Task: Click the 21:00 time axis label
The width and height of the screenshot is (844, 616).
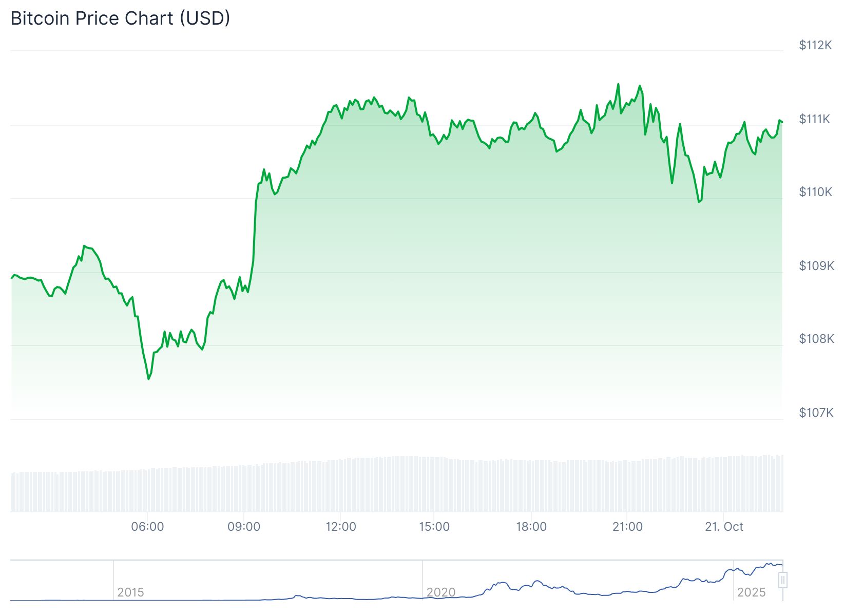Action: 627,527
